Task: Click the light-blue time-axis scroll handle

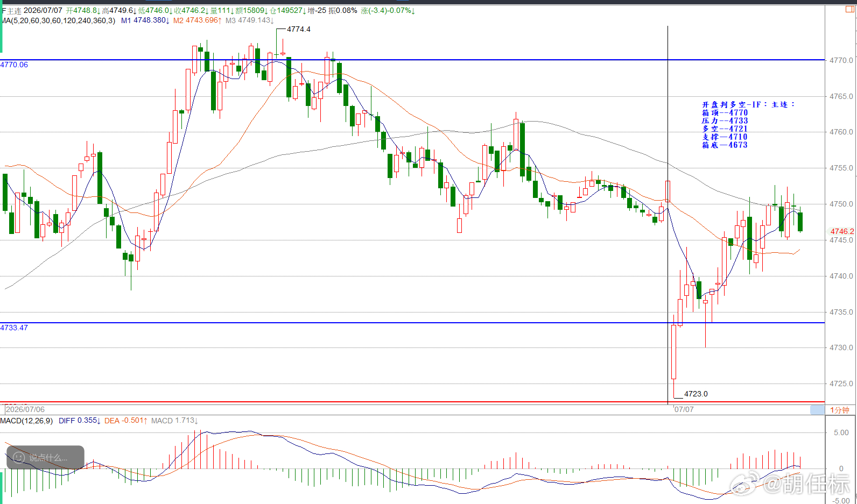Action: pos(817,410)
